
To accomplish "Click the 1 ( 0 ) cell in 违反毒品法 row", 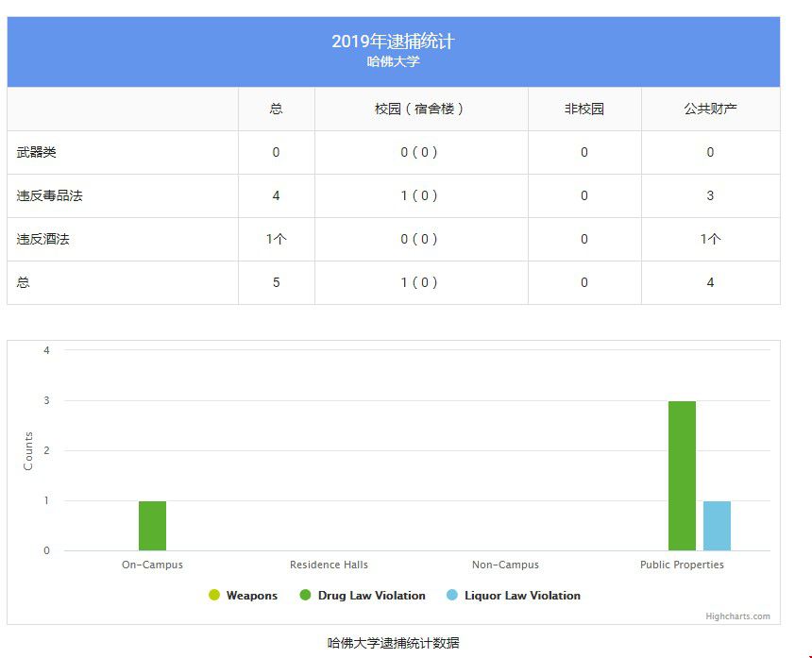I will 419,195.
